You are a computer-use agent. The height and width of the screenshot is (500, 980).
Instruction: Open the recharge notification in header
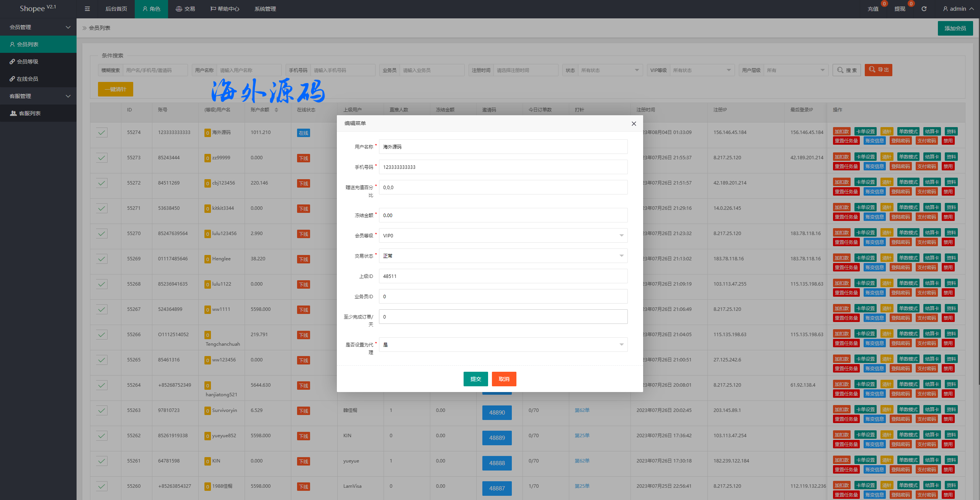coord(873,9)
